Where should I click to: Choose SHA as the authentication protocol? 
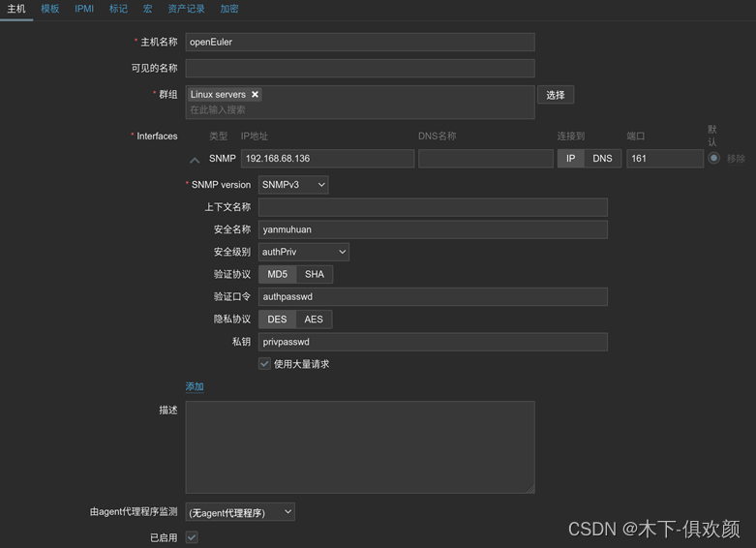315,274
